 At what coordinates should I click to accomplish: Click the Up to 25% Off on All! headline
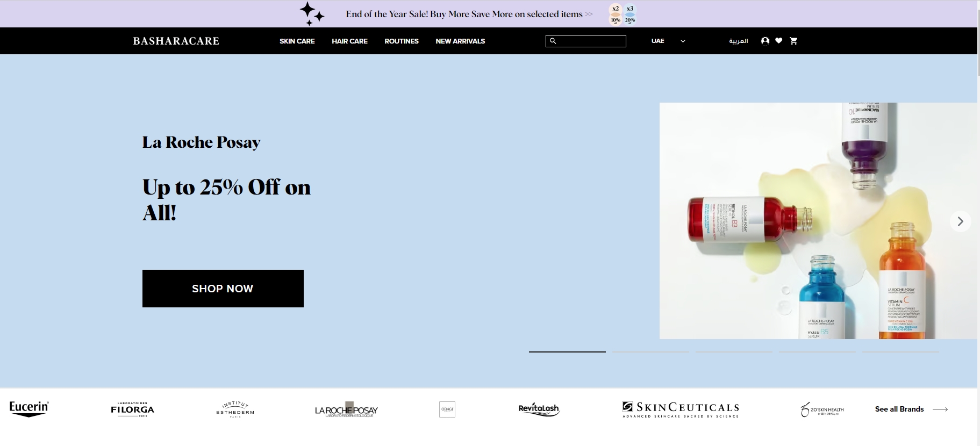[226, 200]
